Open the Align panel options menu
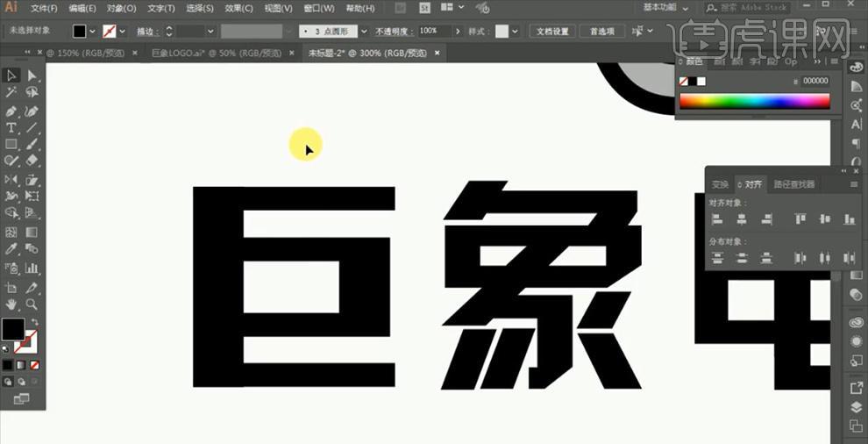Image resolution: width=868 pixels, height=444 pixels. click(x=854, y=184)
